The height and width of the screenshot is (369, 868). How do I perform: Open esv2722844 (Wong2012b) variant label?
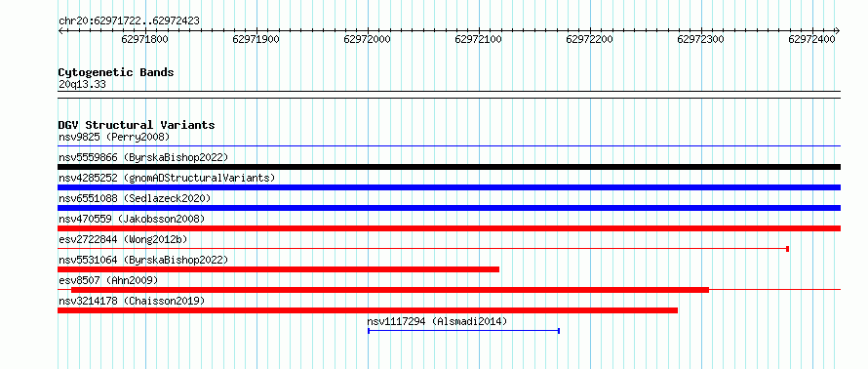click(123, 239)
